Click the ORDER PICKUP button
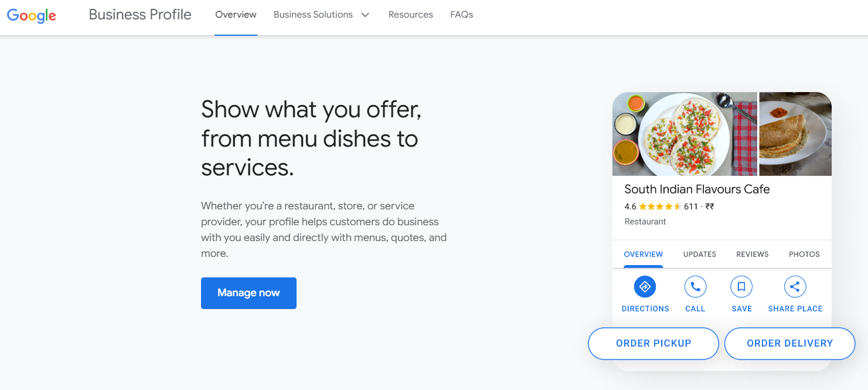Image resolution: width=868 pixels, height=390 pixels. [653, 343]
